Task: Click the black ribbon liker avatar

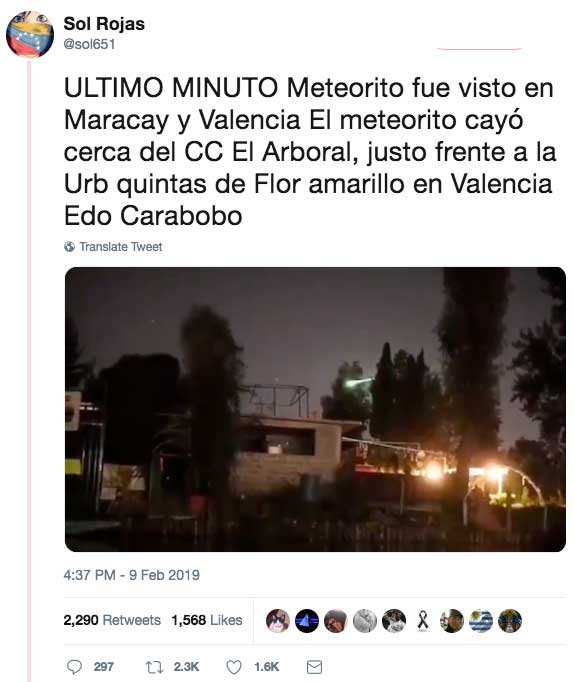Action: coord(423,620)
